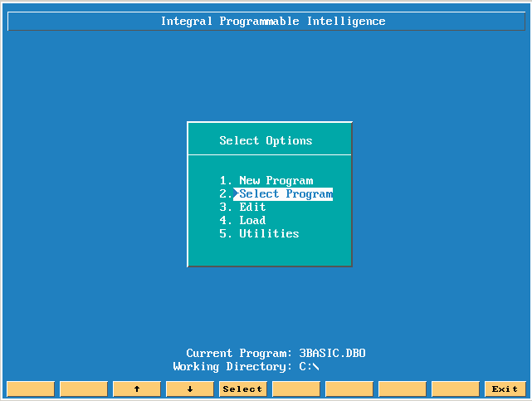Viewport: 532px width, 401px height.
Task: Open menu option 5. Utilities
Action: (259, 233)
